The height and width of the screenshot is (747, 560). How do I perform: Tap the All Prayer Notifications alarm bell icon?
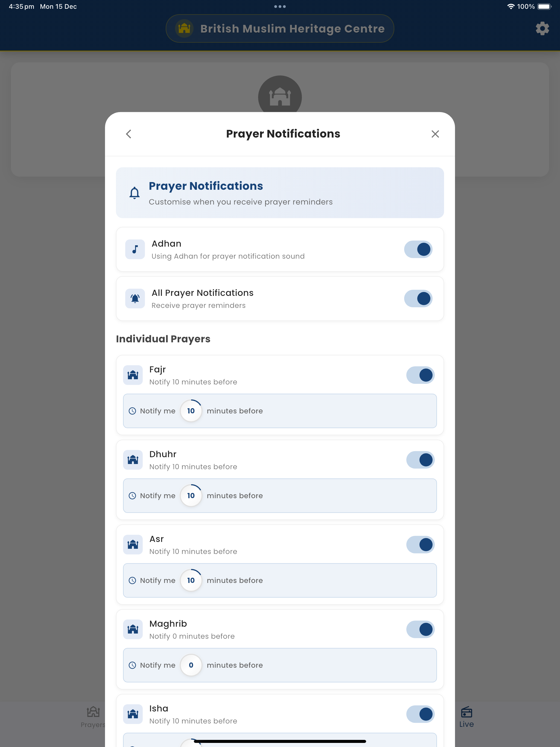pyautogui.click(x=135, y=299)
